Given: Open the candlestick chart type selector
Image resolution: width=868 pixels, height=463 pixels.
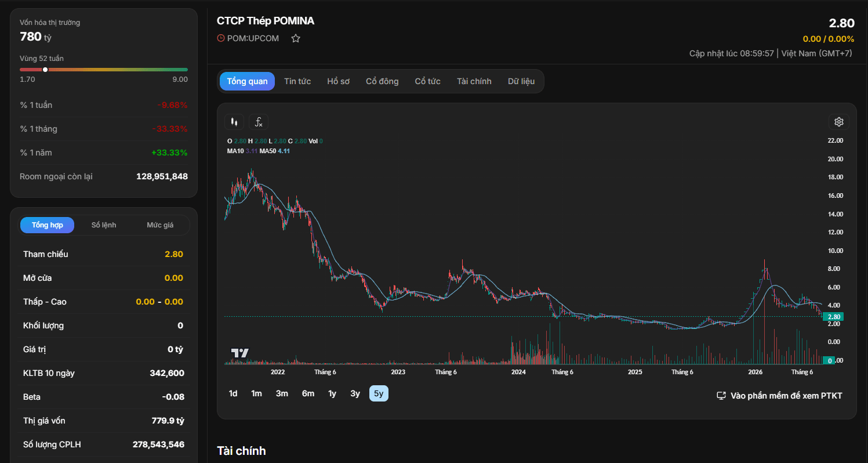Looking at the screenshot, I should [234, 122].
